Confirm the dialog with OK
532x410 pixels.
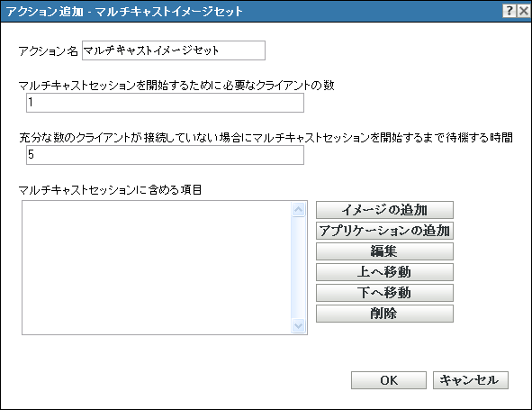coord(389,380)
